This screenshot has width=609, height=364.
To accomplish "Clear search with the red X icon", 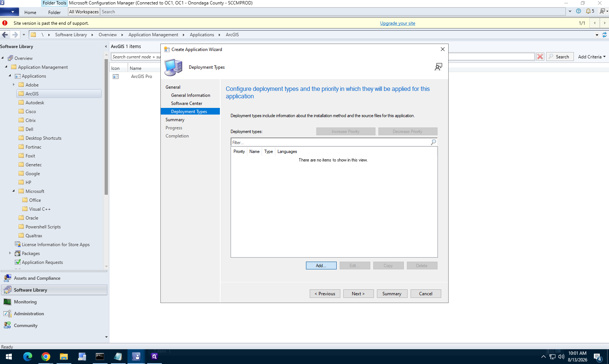I will click(x=540, y=57).
